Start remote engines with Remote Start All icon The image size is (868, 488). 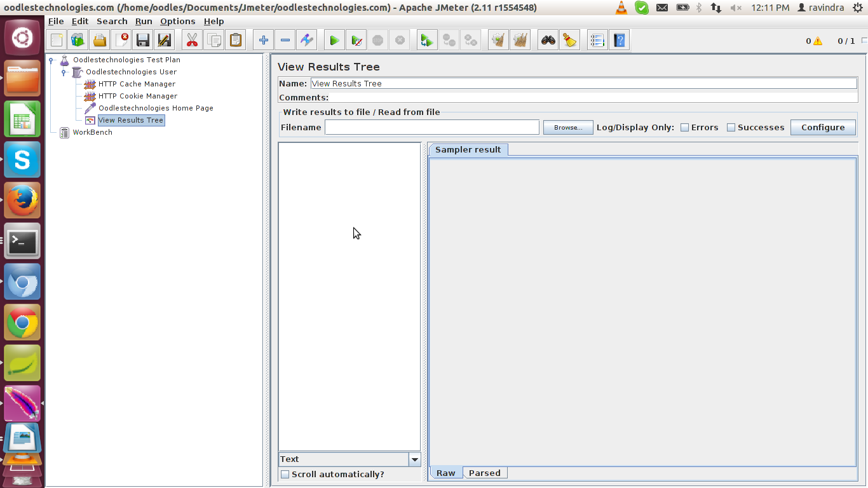(427, 41)
